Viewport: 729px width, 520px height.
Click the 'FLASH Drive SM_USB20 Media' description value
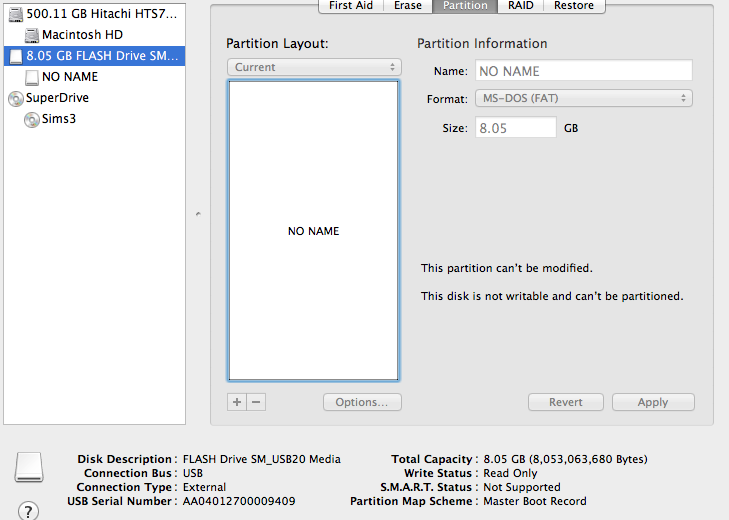[262, 460]
